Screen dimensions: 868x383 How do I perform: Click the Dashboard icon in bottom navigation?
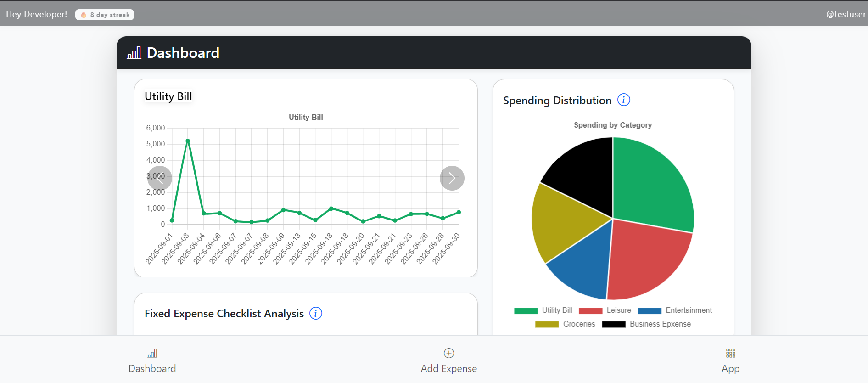tap(152, 353)
